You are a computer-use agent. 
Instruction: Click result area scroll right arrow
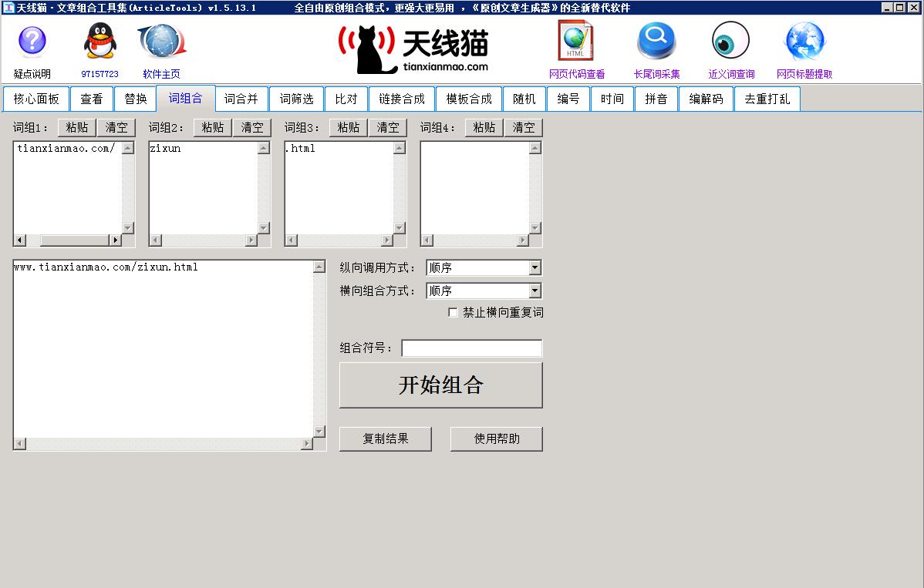306,444
